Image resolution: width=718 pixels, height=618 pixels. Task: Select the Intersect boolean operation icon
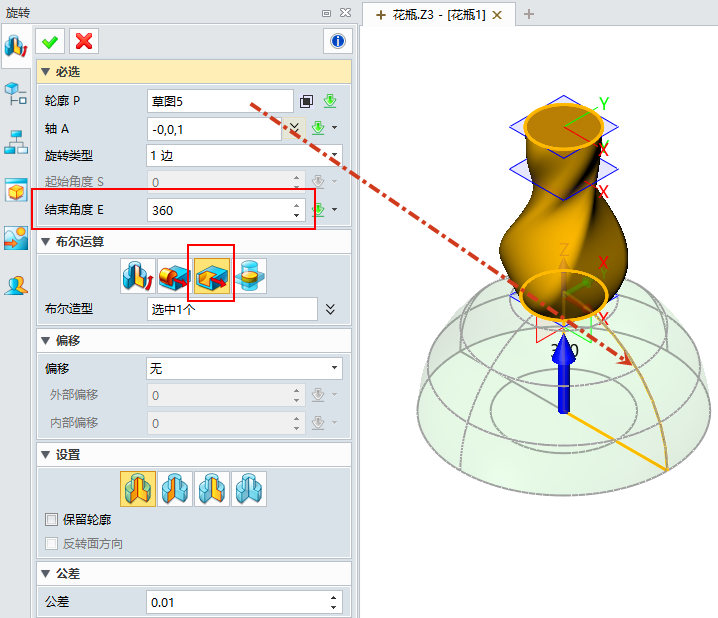coord(250,274)
